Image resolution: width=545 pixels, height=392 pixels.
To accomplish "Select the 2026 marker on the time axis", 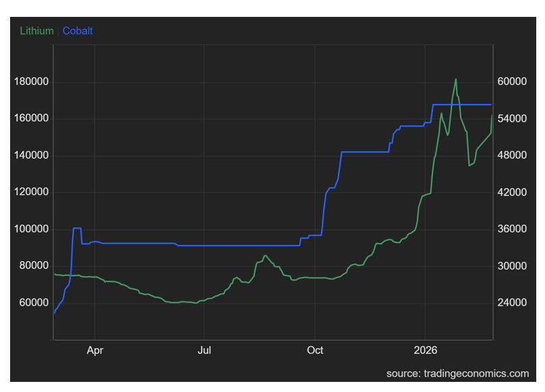I will pos(425,350).
